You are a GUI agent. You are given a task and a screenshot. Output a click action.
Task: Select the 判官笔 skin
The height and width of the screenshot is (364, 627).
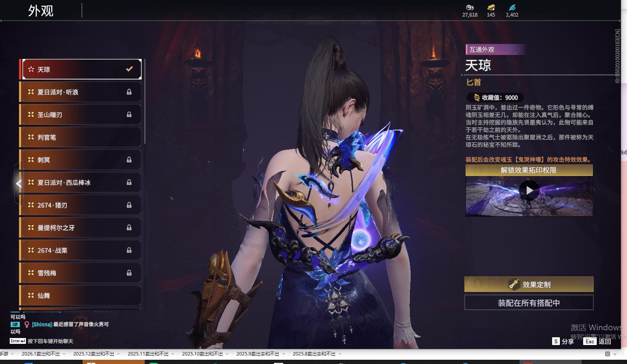point(81,137)
